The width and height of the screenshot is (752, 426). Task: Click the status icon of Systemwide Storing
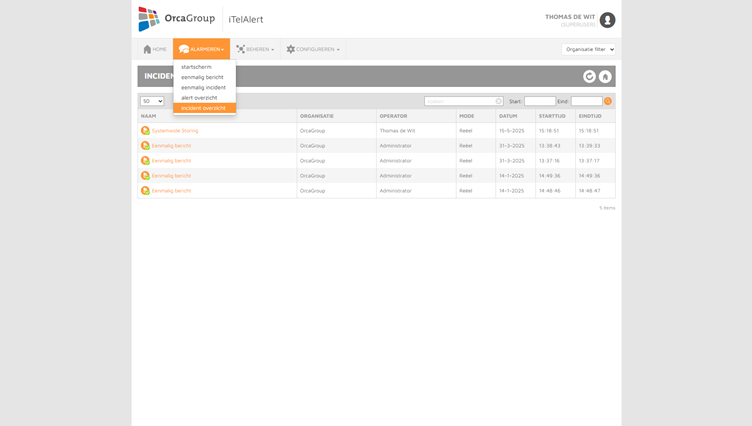(145, 130)
